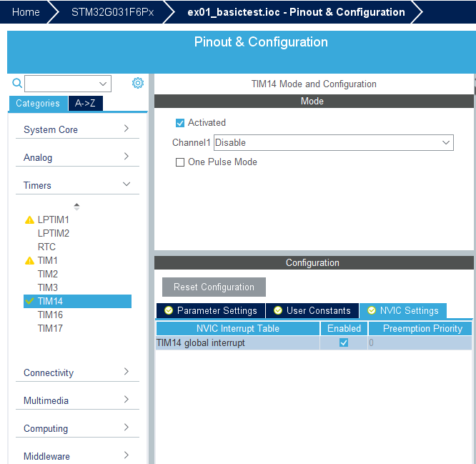Select LPTIM2 in the timers list

pyautogui.click(x=54, y=234)
